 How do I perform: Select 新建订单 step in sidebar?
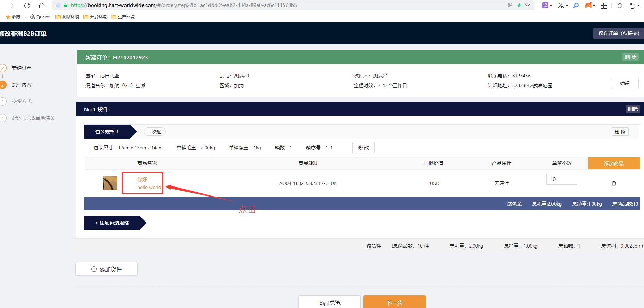pyautogui.click(x=22, y=68)
